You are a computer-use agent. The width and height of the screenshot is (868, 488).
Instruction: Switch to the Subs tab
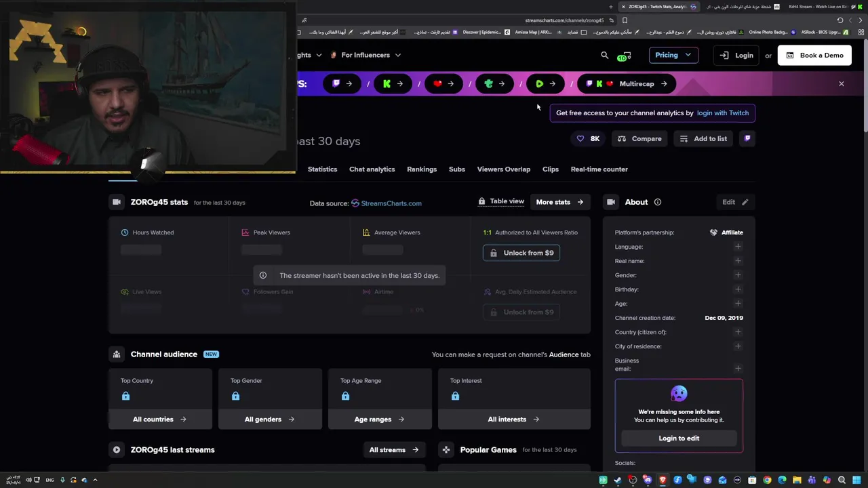pos(457,169)
